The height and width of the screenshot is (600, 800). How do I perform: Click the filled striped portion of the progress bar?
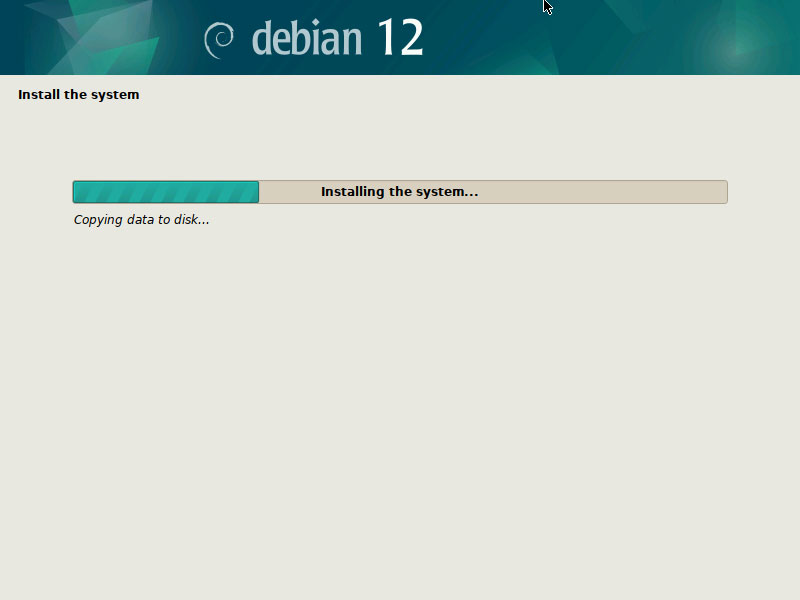(x=165, y=192)
